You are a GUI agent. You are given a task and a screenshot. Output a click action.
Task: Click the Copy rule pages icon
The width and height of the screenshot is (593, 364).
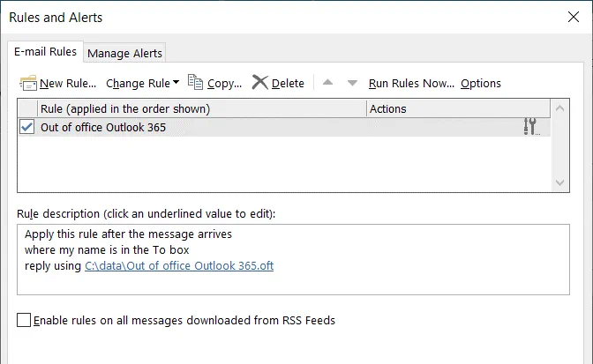click(196, 83)
